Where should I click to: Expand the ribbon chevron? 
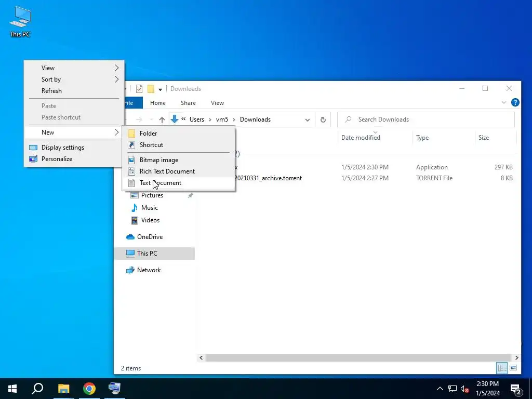(x=503, y=102)
